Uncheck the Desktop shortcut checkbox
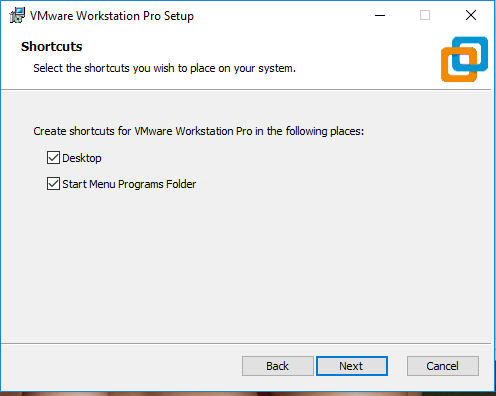 53,158
